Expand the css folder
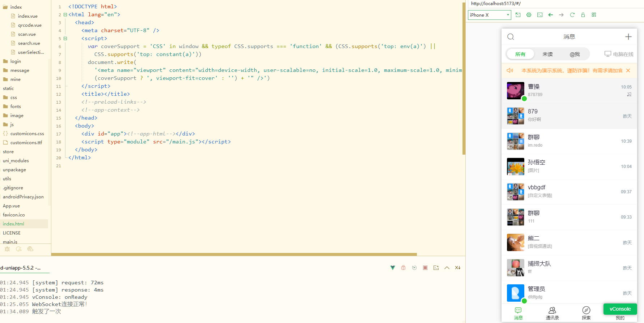 click(x=10, y=98)
